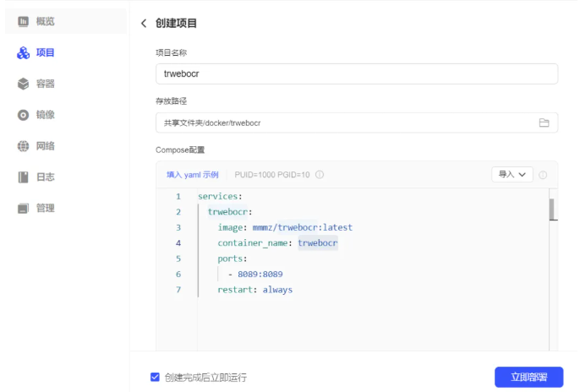Click the 管理 management icon
Image resolution: width=580 pixels, height=392 pixels.
24,208
